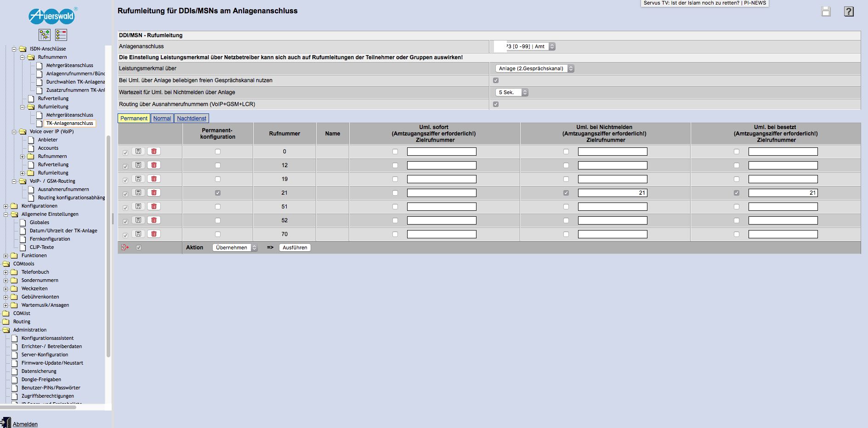Enable Uml. sofort checkbox for Rufnummer 12
The image size is (868, 428).
tap(395, 165)
